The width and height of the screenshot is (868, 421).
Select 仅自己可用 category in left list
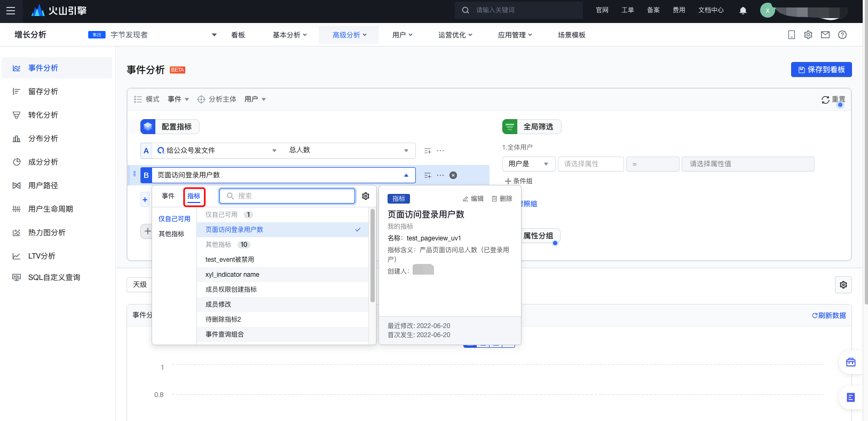[175, 219]
